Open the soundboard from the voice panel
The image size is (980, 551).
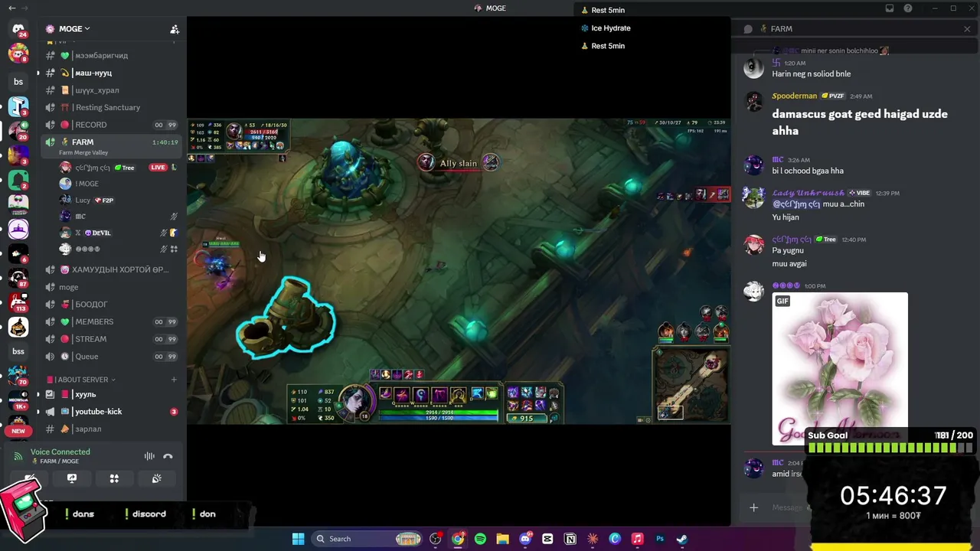157,478
